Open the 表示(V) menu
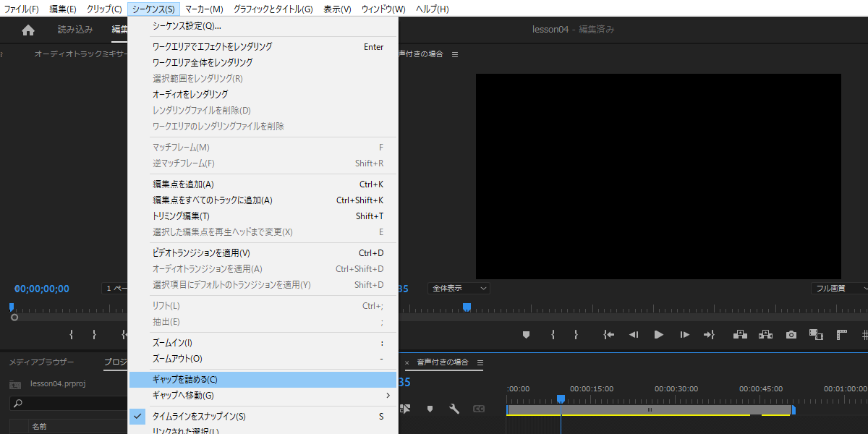This screenshot has height=434, width=868. coord(337,9)
